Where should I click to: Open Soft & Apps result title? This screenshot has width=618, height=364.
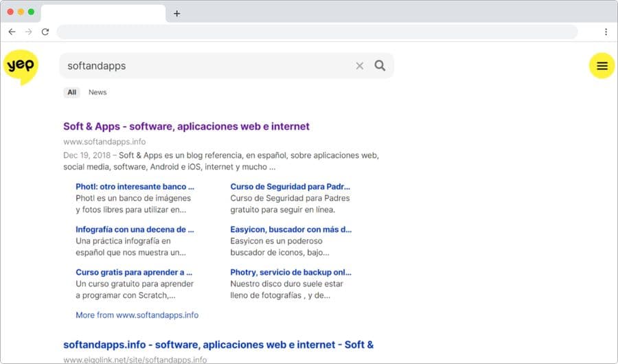[x=186, y=126]
